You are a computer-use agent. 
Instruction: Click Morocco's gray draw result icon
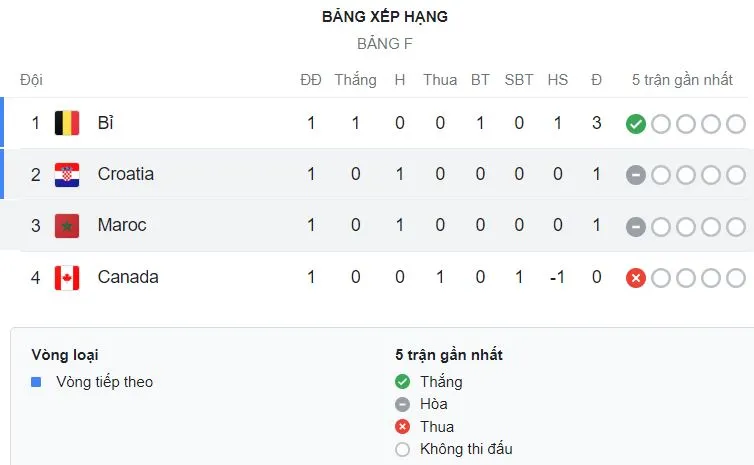635,226
